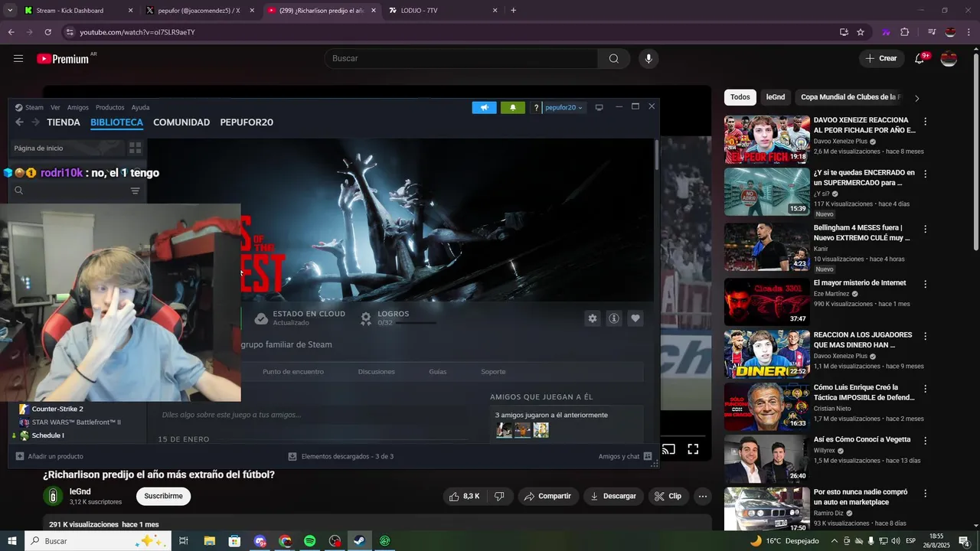
Task: Like the video with 8,3 K
Action: pyautogui.click(x=465, y=496)
